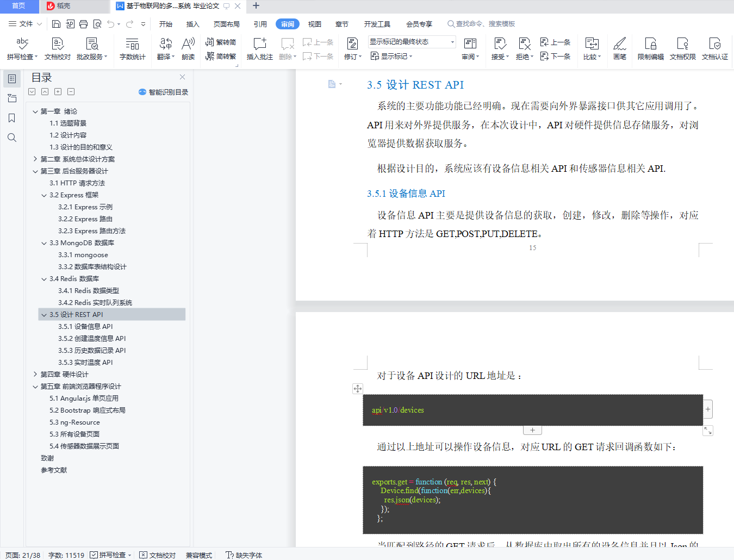Start 朗读 read aloud

click(x=188, y=48)
